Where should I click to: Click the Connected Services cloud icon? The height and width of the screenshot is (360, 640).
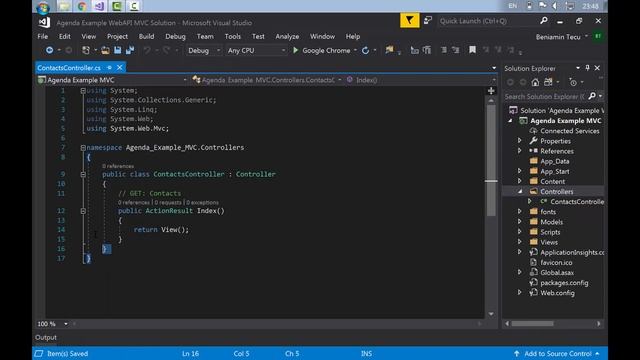[x=533, y=131]
